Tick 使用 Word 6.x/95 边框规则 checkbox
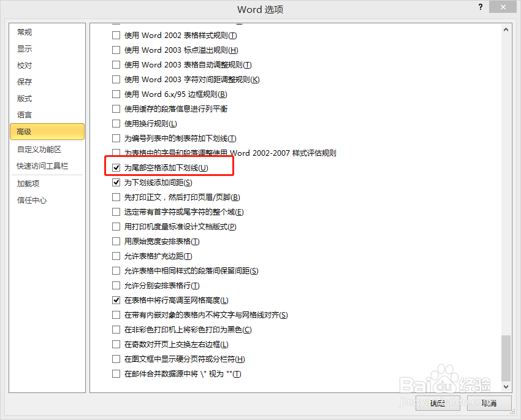 pos(116,94)
